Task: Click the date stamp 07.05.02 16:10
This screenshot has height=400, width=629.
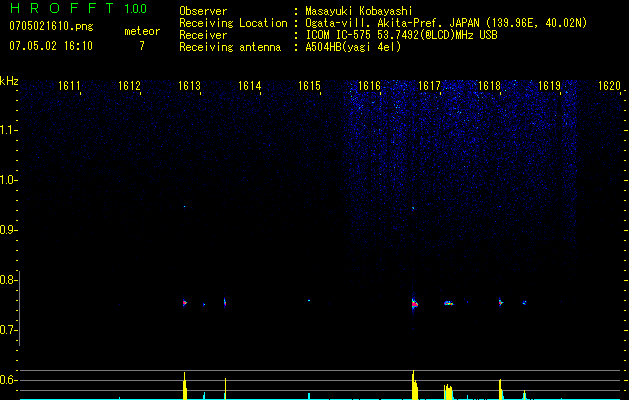Action: pos(51,46)
